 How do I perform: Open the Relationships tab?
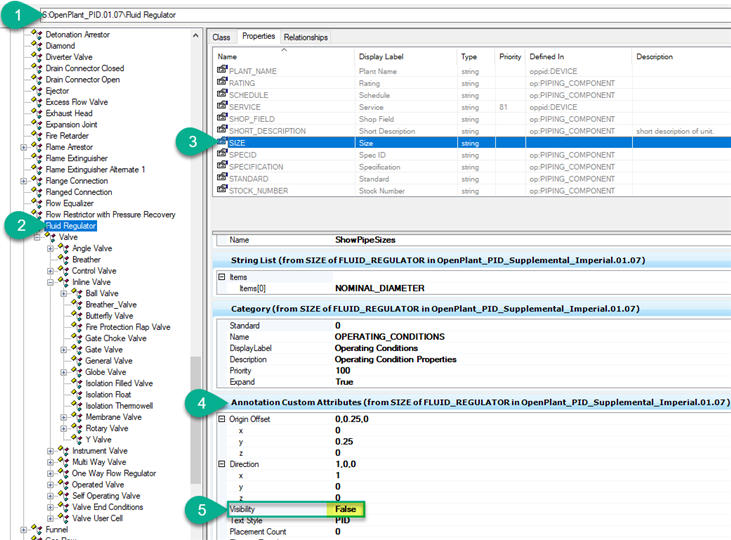click(305, 37)
